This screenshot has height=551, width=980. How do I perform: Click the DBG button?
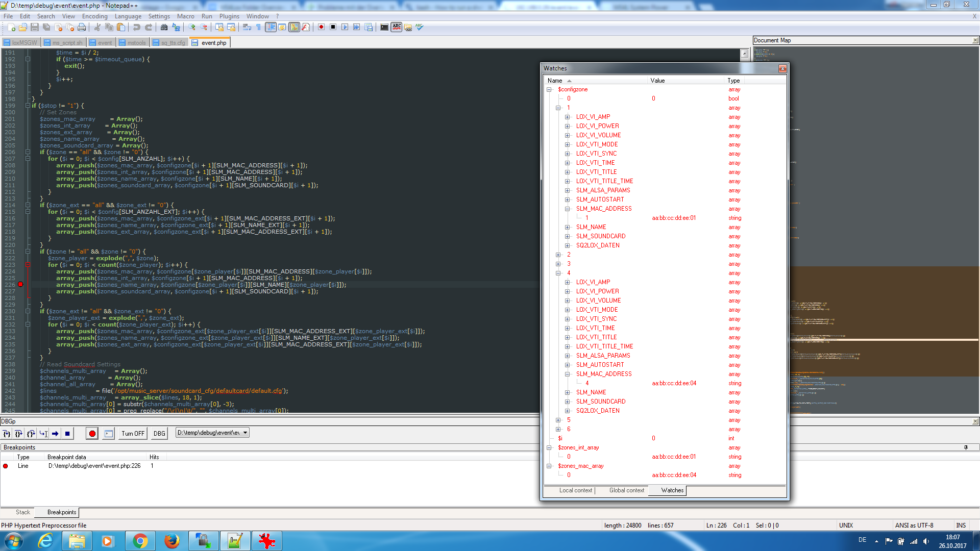(x=159, y=434)
